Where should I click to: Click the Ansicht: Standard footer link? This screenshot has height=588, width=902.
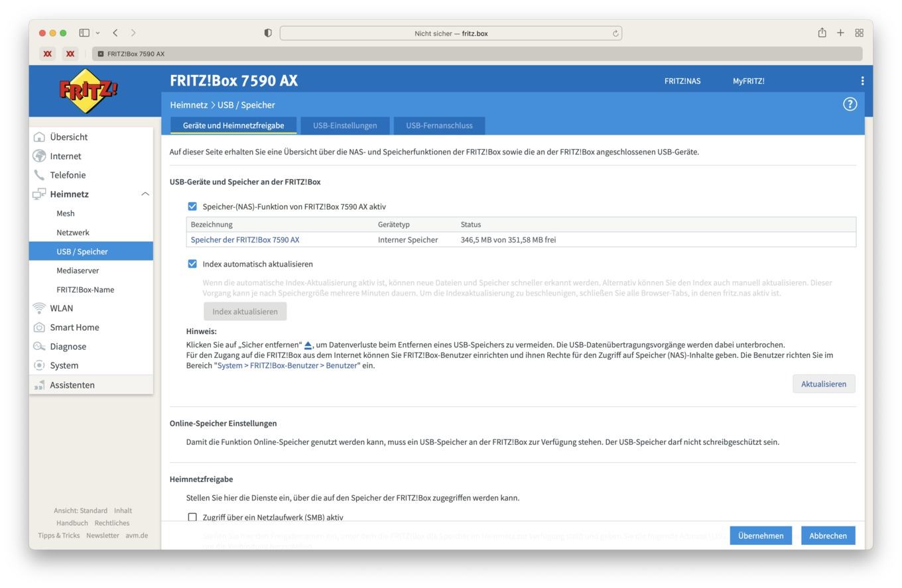pos(80,510)
